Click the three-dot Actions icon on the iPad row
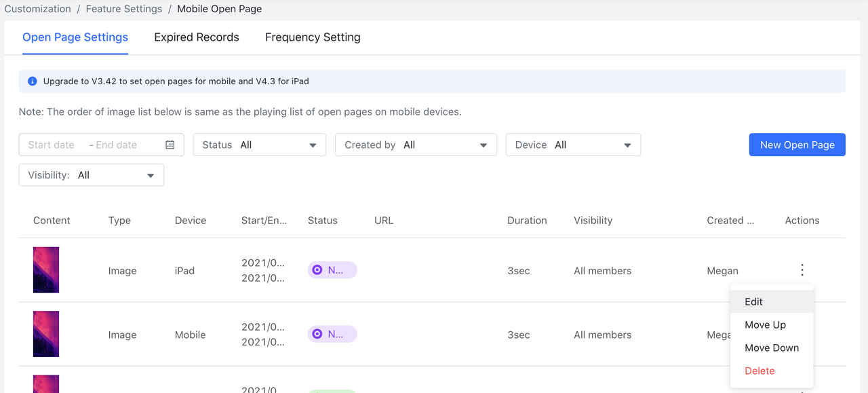This screenshot has height=393, width=868. coord(802,269)
